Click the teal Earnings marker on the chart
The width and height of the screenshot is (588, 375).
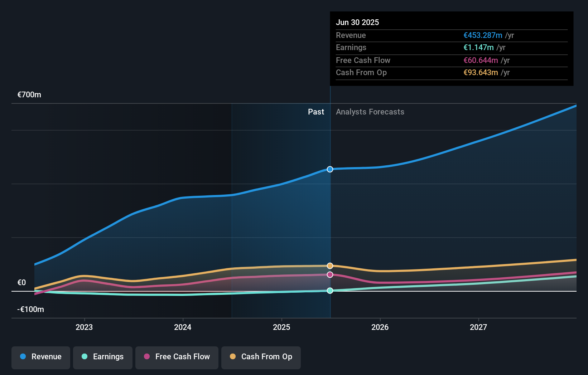[x=329, y=291]
